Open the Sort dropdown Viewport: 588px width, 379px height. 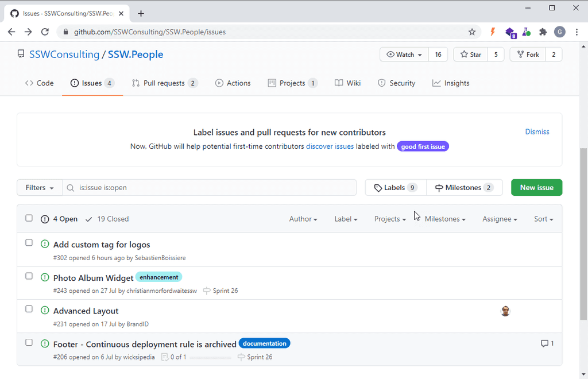pyautogui.click(x=542, y=219)
